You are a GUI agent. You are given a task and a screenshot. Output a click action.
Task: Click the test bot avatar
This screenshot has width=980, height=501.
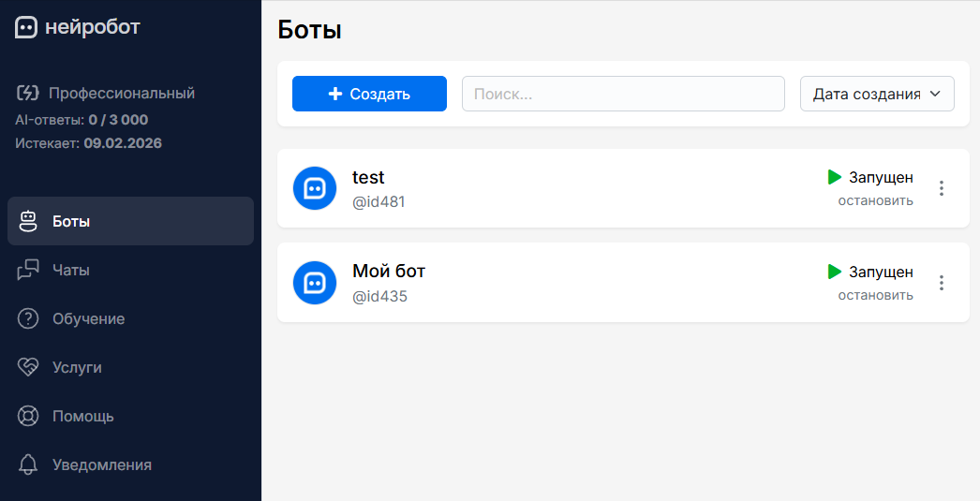click(x=315, y=188)
